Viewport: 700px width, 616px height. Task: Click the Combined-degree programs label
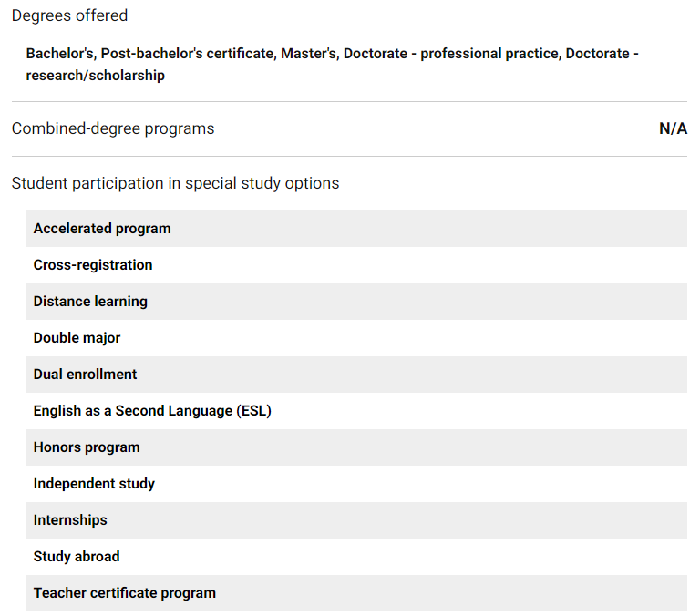click(x=113, y=128)
